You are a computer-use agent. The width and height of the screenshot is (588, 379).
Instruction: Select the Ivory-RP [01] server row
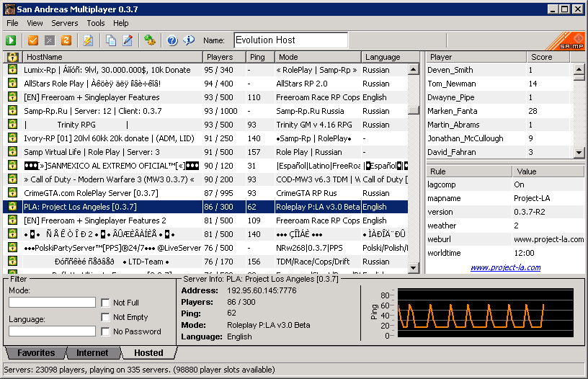point(205,138)
